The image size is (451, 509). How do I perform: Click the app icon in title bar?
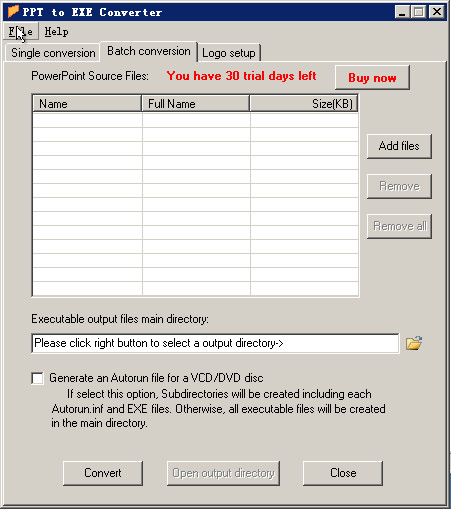[13, 12]
